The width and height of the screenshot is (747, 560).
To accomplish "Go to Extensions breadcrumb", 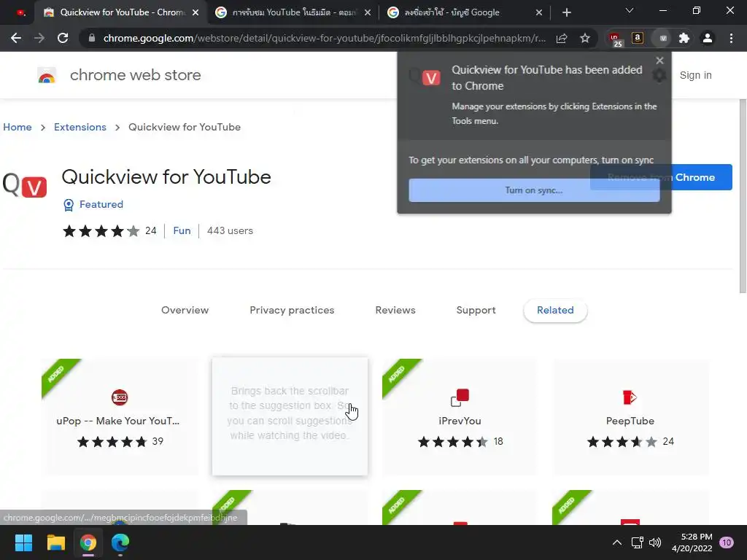I will point(80,127).
